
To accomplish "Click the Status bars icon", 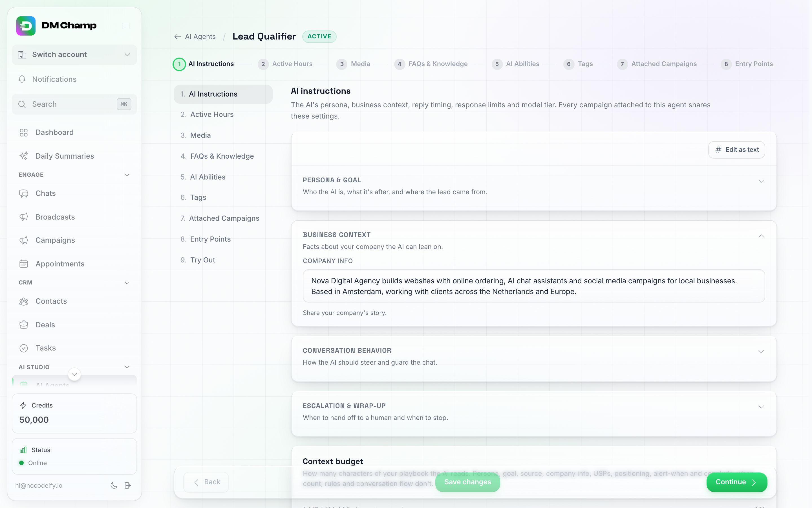I will (23, 450).
